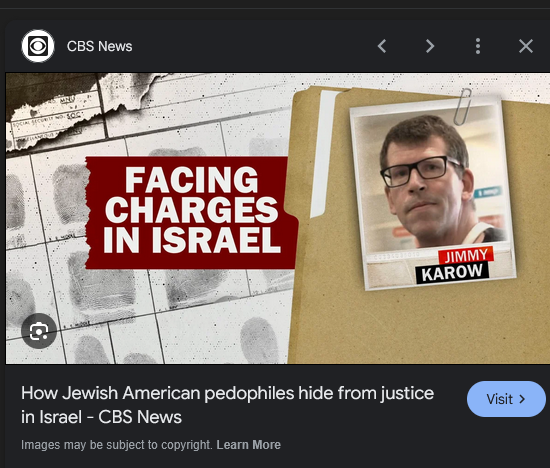Image resolution: width=550 pixels, height=468 pixels.
Task: Click the CBS News source name
Action: pyautogui.click(x=99, y=46)
